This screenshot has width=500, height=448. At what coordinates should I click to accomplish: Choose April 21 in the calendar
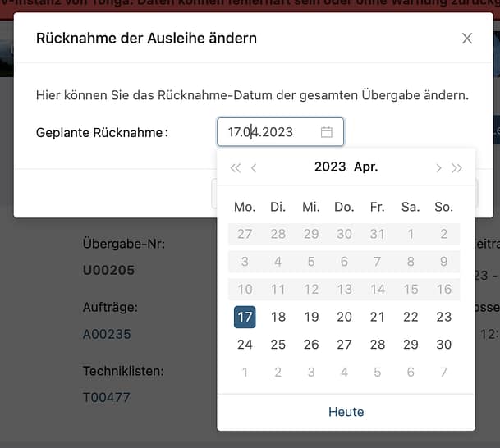(378, 317)
